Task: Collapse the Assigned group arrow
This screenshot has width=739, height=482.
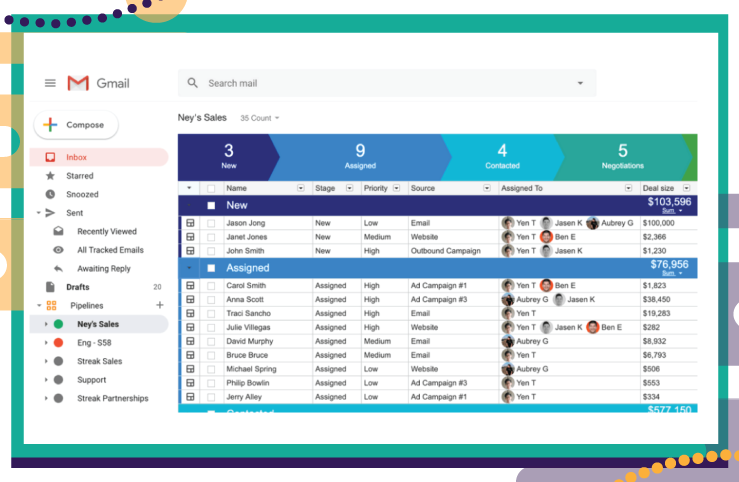Action: pyautogui.click(x=189, y=268)
